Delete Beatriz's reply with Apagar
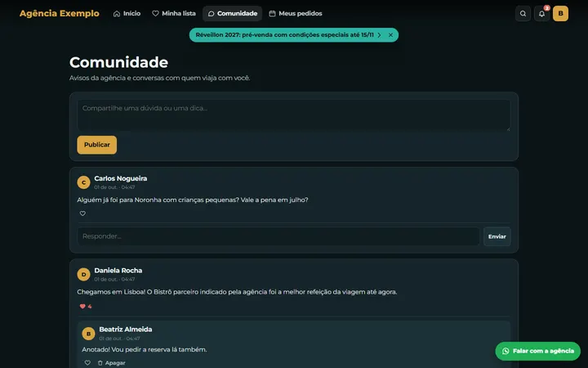The image size is (588, 368). pos(111,363)
